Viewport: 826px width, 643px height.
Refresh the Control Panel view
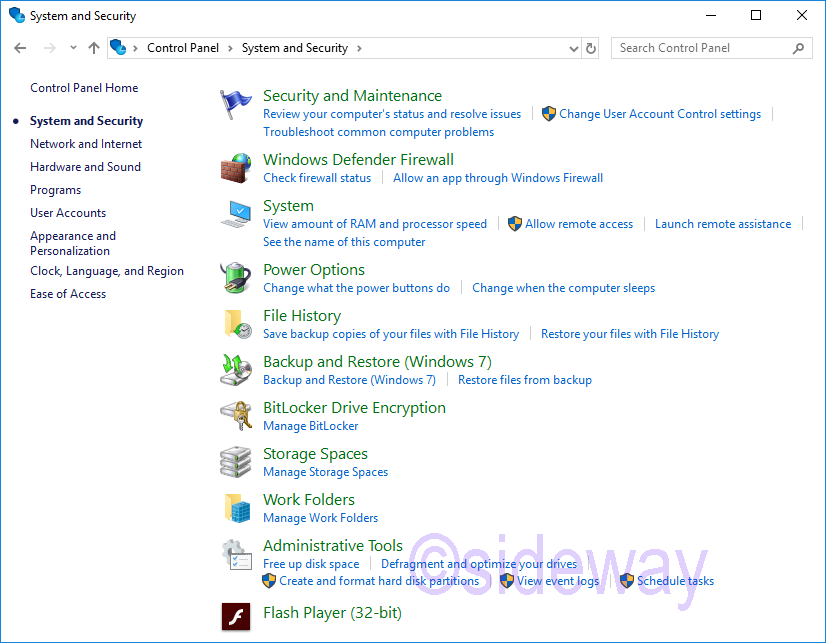coord(591,48)
